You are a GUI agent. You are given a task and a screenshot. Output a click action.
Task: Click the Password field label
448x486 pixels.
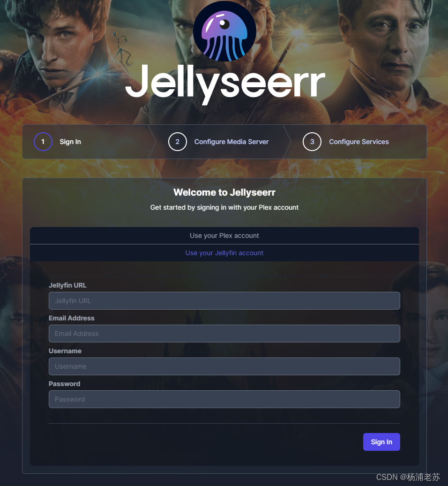point(64,384)
